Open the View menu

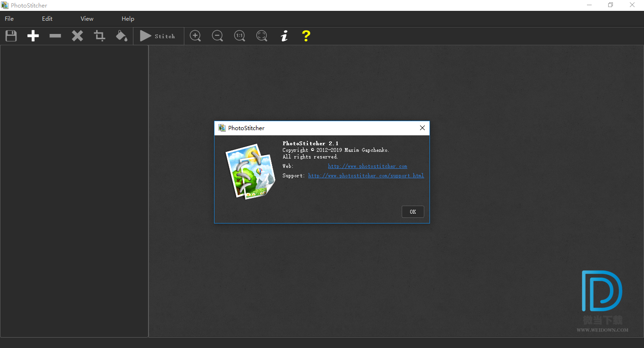[x=87, y=19]
